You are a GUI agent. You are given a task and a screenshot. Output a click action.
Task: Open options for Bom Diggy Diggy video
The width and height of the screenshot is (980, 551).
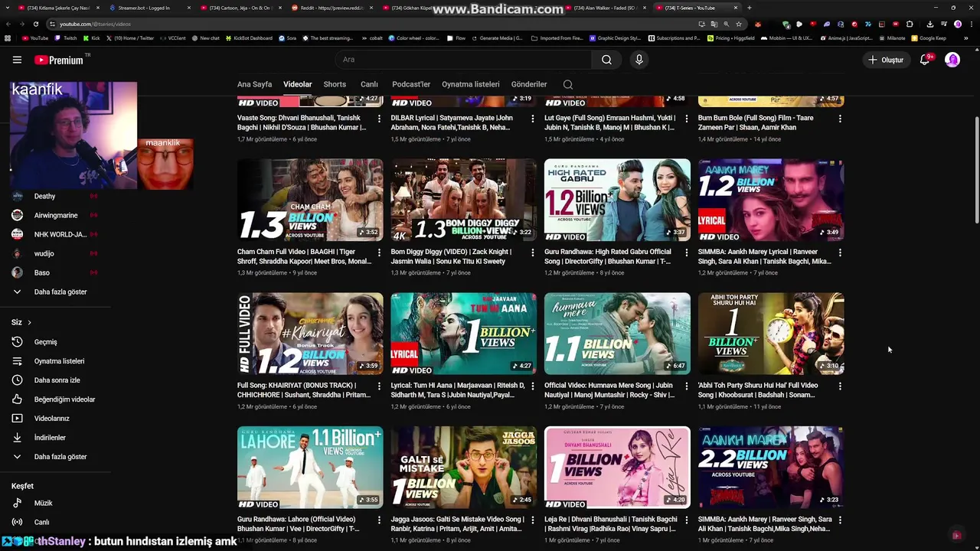533,253
